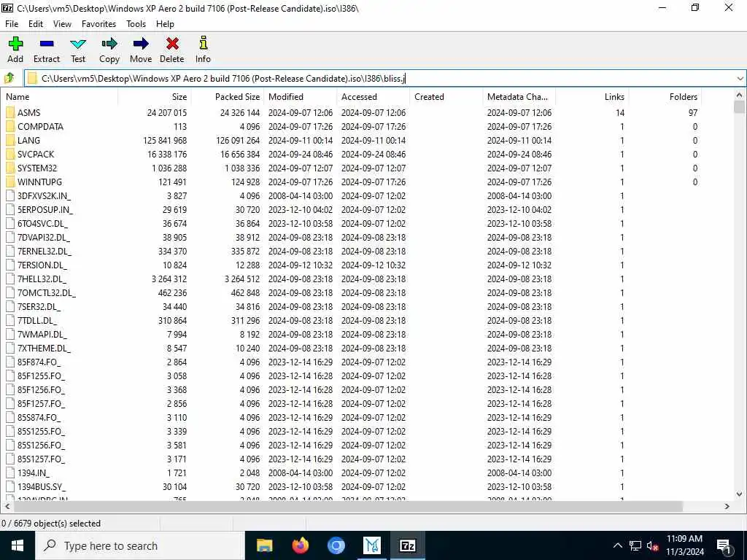Click the ASMS size value 24 207 015
The width and height of the screenshot is (747, 560).
point(167,113)
